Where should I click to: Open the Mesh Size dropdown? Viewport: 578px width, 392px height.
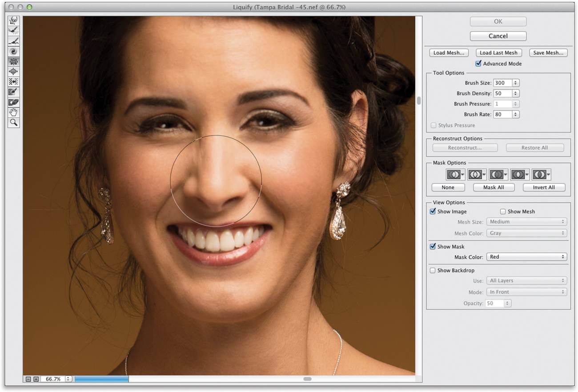point(527,222)
